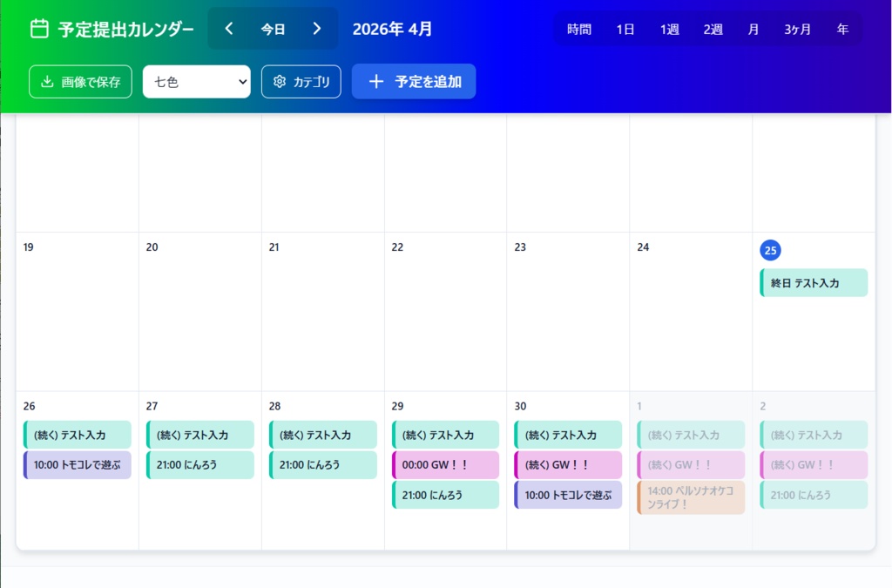Open 10:00 トモコレで遊ぶ event on the 26th
Screen dimensions: 892x588
pos(78,465)
